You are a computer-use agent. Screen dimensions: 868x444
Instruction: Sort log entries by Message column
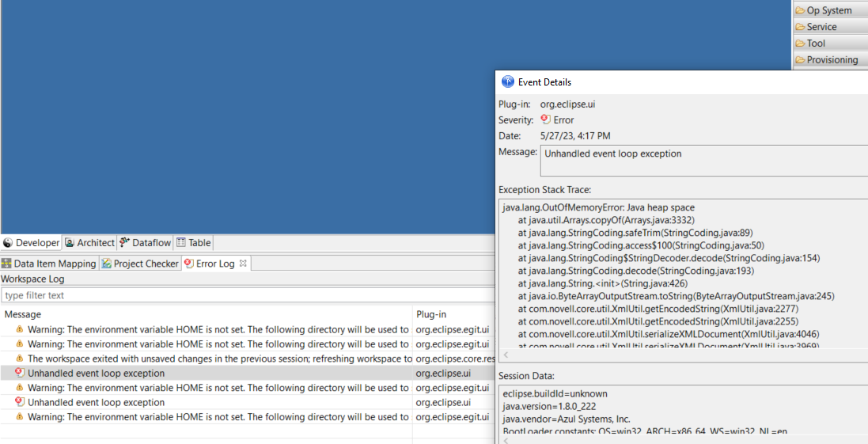[x=206, y=314]
